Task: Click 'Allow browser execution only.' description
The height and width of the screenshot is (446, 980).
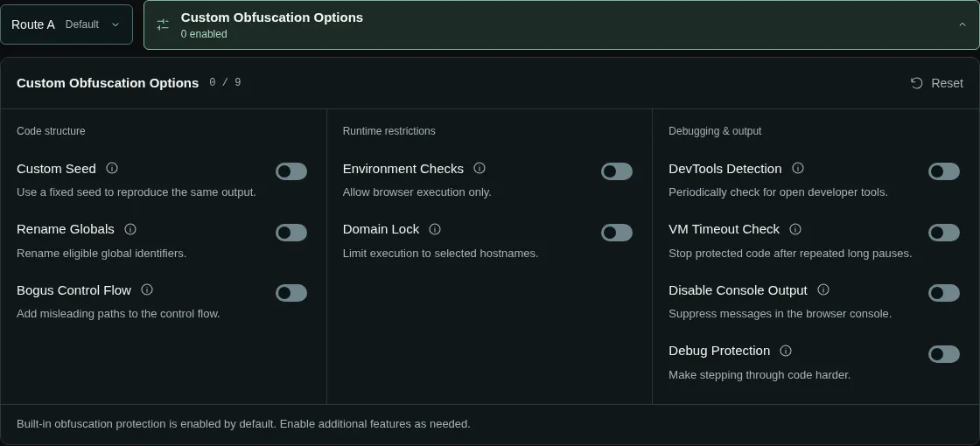Action: tap(416, 192)
